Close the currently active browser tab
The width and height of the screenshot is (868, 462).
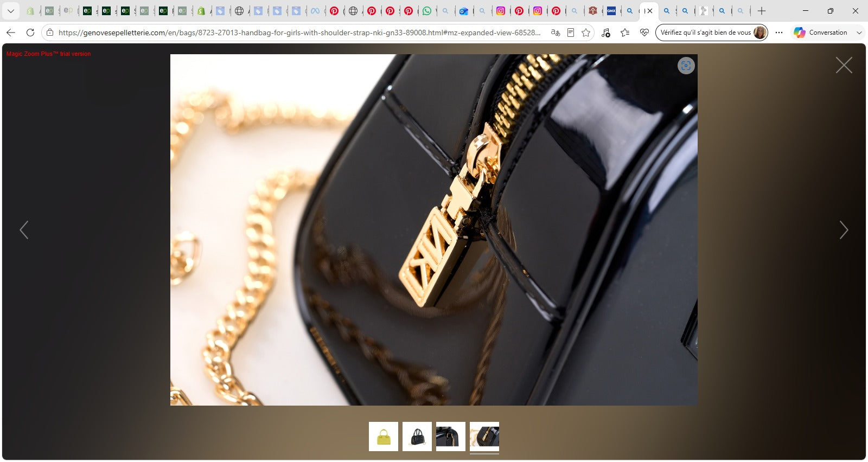pos(649,11)
